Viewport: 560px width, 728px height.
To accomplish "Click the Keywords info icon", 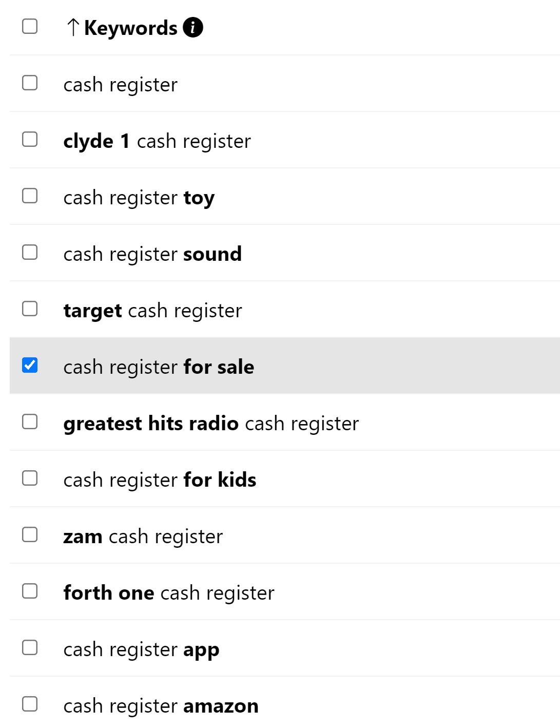I will tap(193, 27).
